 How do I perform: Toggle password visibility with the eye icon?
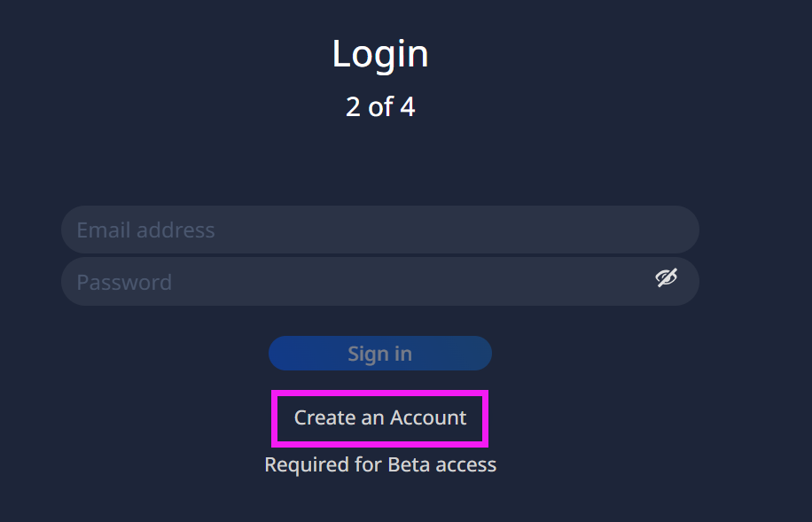(666, 278)
